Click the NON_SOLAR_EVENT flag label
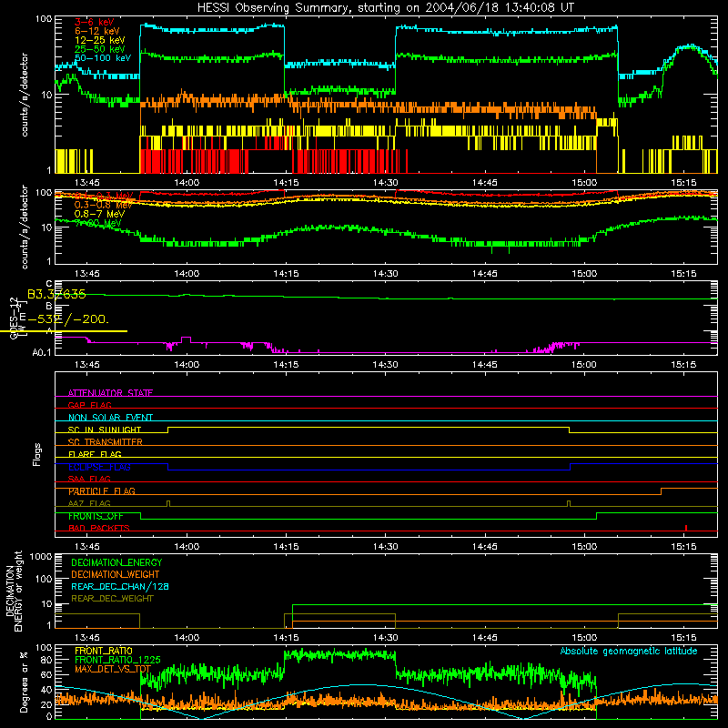 pyautogui.click(x=110, y=418)
